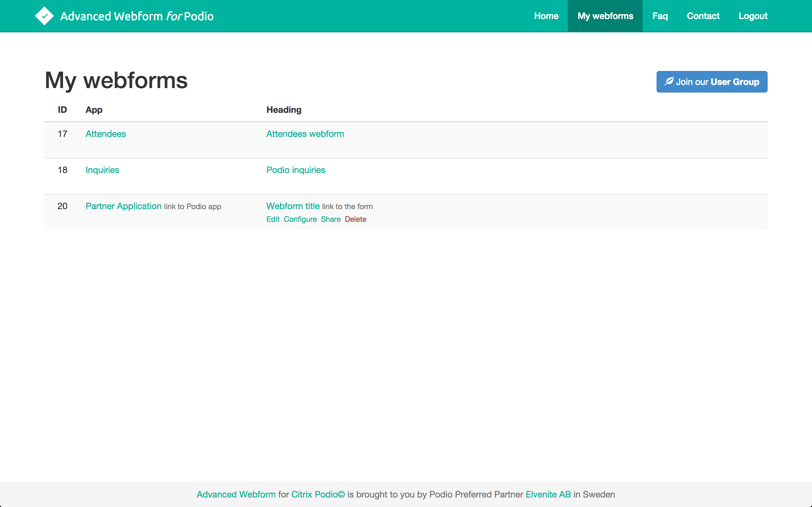Open the Partner Application app link
This screenshot has height=507, width=812.
123,206
